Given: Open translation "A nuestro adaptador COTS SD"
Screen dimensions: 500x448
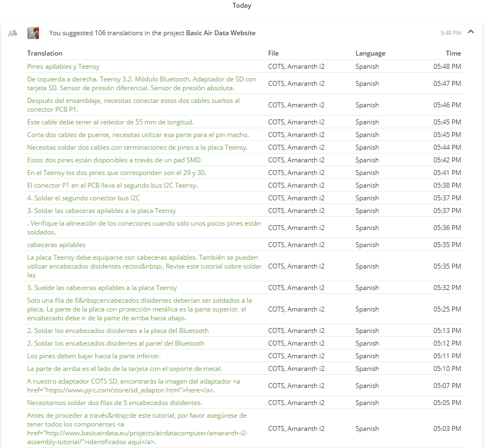Looking at the screenshot, I should (x=134, y=385).
